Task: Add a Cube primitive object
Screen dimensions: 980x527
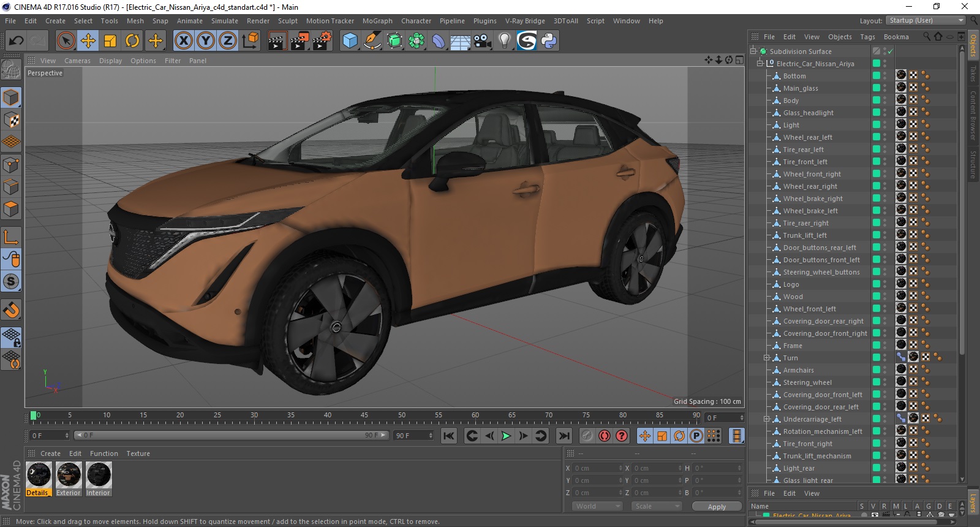Action: tap(350, 41)
